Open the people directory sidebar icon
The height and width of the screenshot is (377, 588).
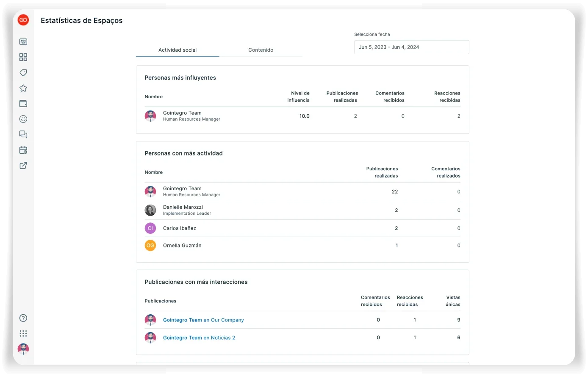[x=23, y=42]
